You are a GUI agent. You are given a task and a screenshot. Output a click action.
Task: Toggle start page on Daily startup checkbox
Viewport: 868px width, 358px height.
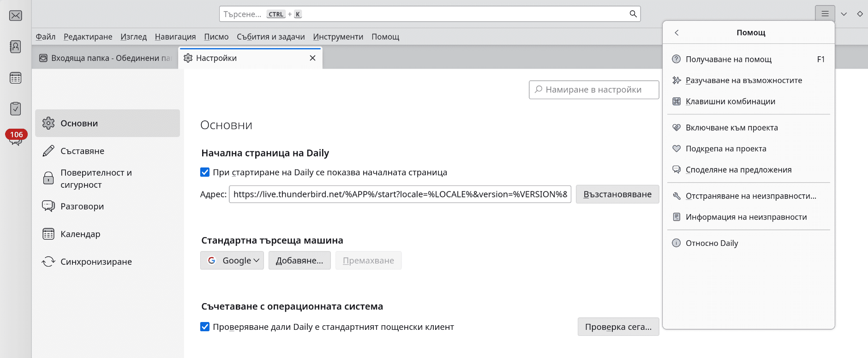tap(205, 172)
